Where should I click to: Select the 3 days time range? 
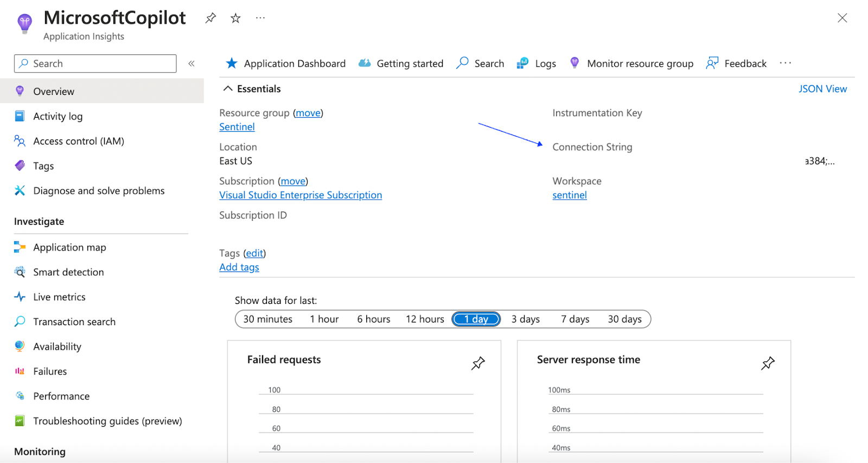coord(526,319)
